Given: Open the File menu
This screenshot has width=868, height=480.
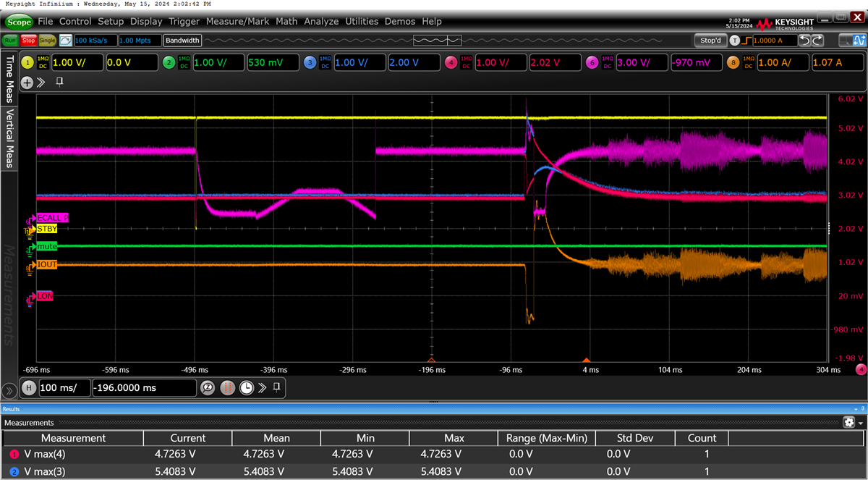Looking at the screenshot, I should pos(46,22).
